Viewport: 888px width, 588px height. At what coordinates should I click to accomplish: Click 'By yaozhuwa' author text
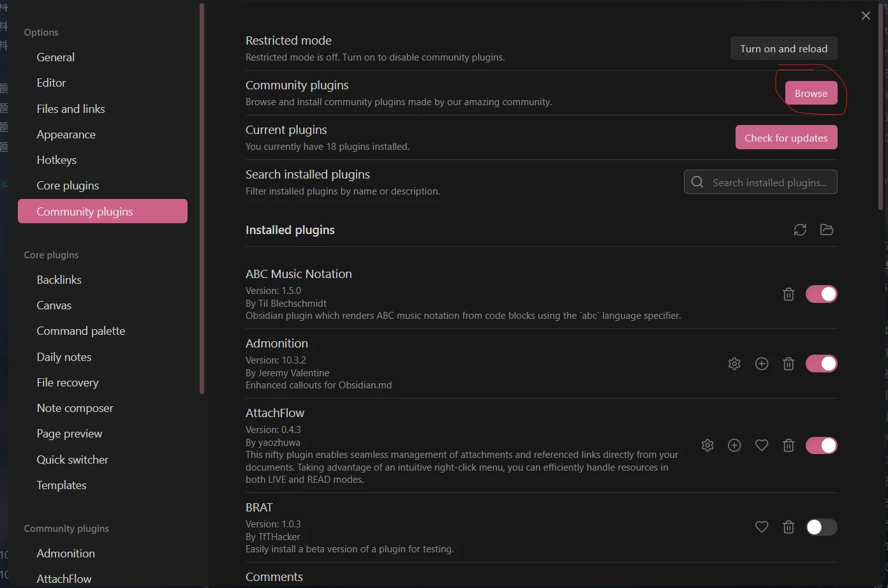pos(272,442)
